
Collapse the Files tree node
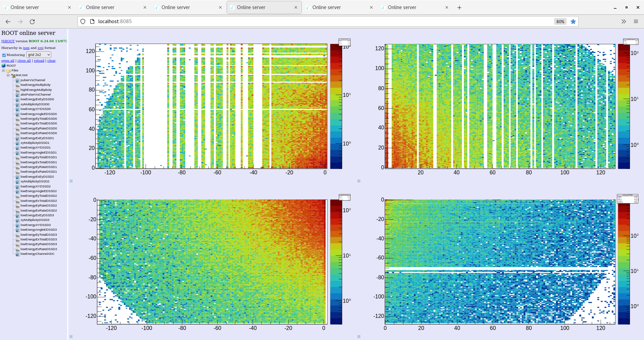pos(3,71)
